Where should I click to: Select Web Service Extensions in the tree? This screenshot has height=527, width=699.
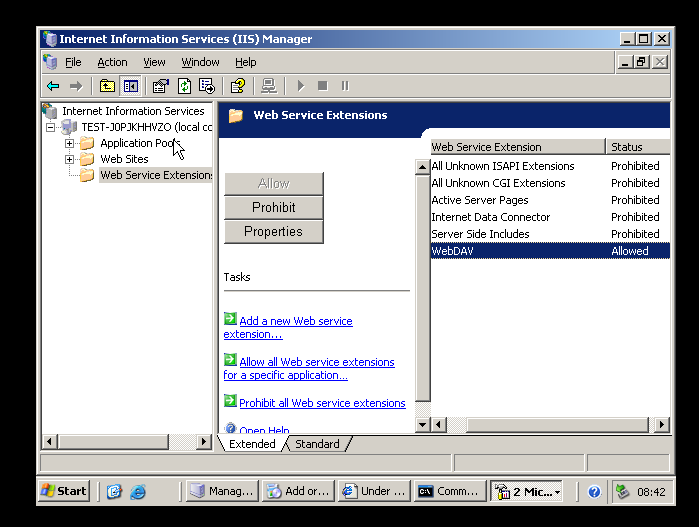pyautogui.click(x=156, y=175)
